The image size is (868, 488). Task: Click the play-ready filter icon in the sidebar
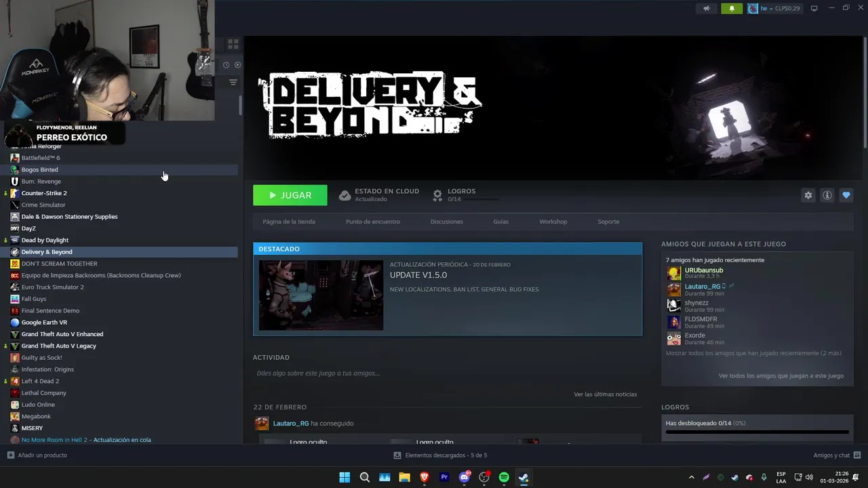237,65
